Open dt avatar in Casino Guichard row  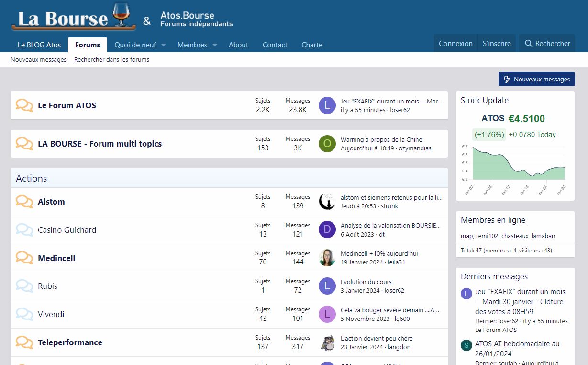pos(327,230)
